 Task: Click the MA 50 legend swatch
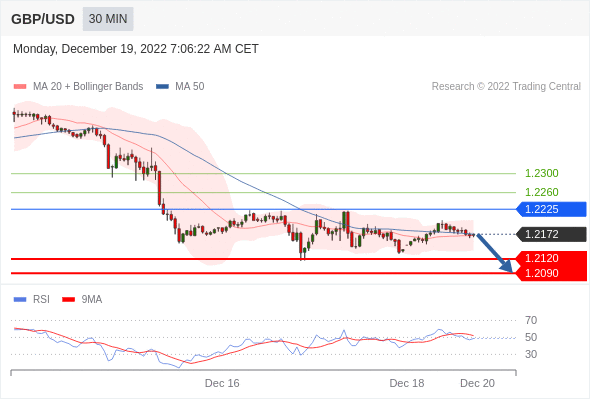163,87
